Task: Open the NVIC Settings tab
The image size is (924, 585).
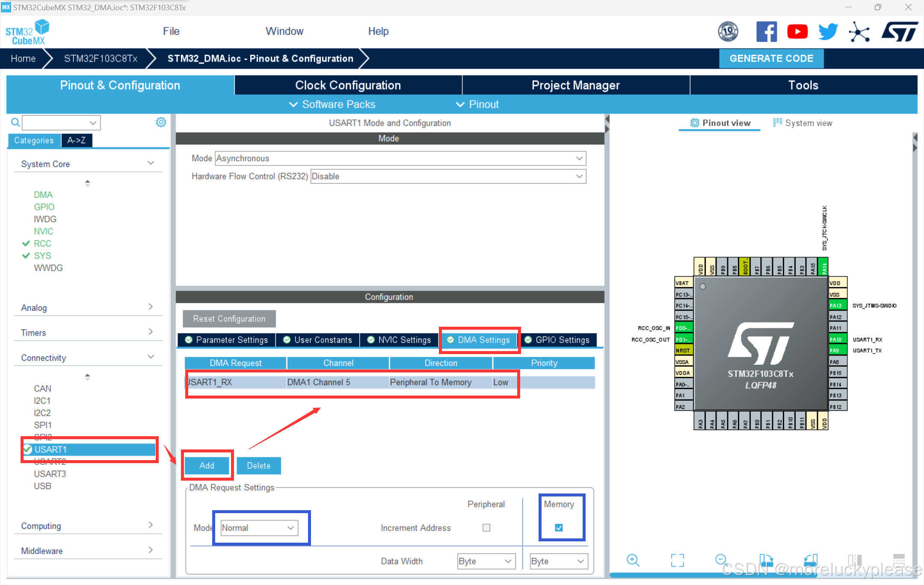Action: tap(400, 340)
